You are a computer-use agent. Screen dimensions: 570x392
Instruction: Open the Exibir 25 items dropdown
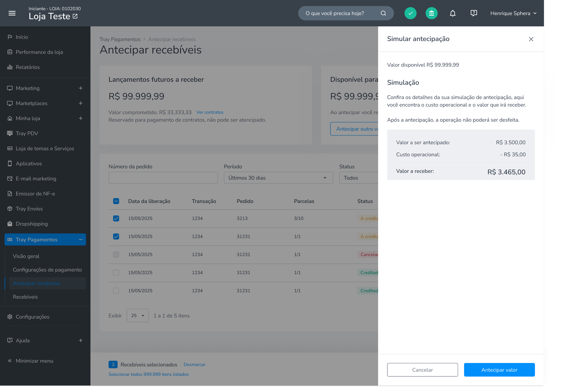138,316
